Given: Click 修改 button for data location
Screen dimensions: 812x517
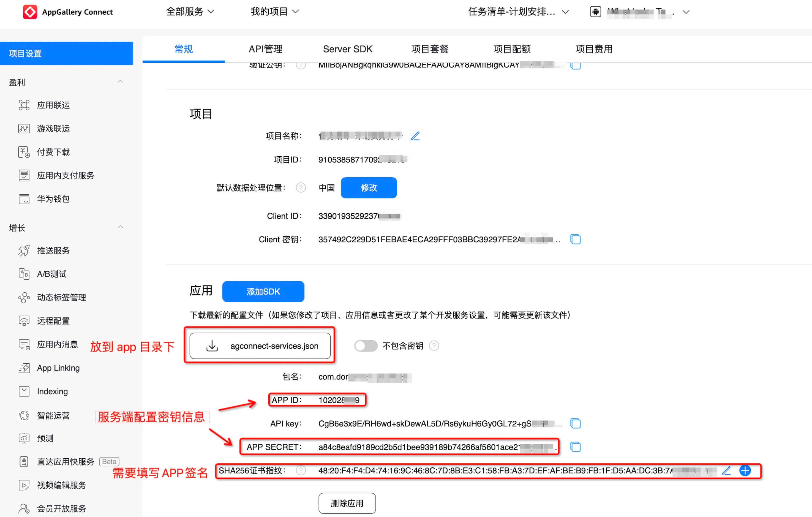Looking at the screenshot, I should (x=368, y=188).
